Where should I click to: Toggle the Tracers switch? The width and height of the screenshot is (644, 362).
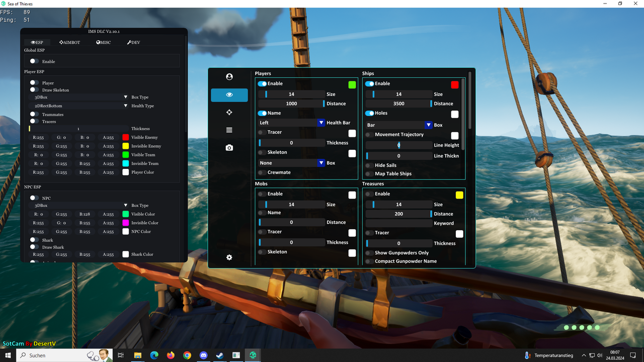pos(34,121)
